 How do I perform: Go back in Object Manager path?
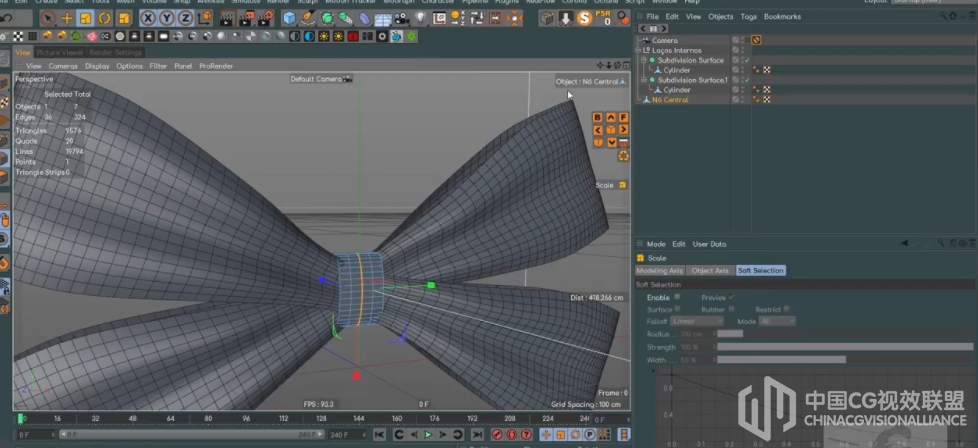642,29
